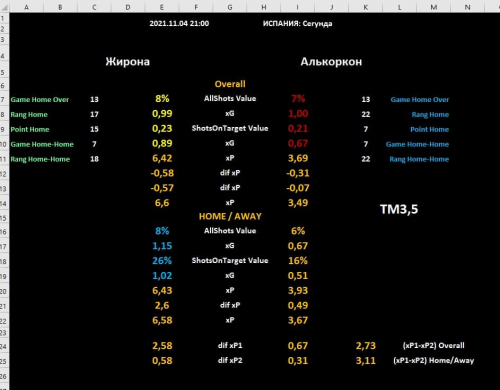Click the blue Game Home Over label
Screen dimensions: 500x390
pyautogui.click(x=420, y=99)
